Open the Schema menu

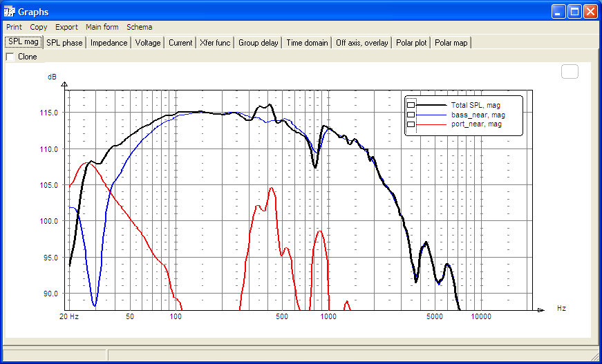pos(140,27)
